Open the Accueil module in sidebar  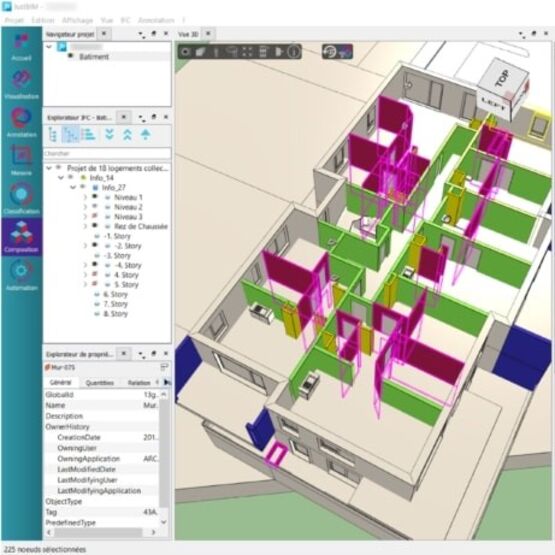click(21, 47)
